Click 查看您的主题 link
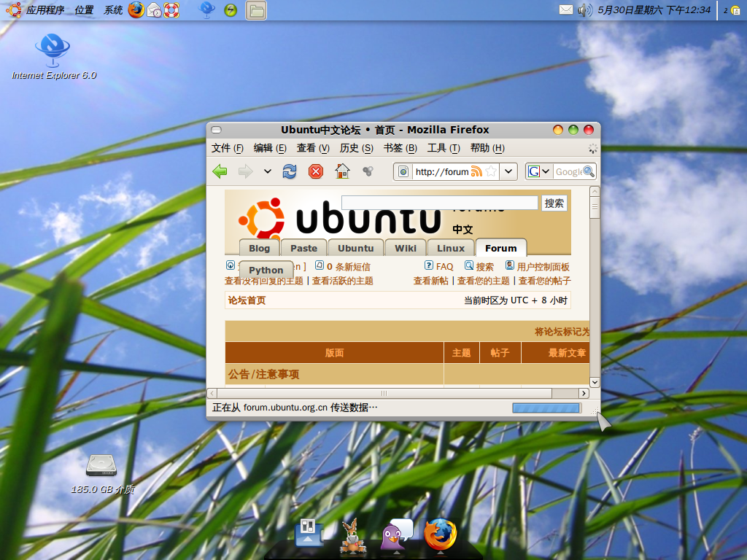The image size is (747, 560). (483, 281)
